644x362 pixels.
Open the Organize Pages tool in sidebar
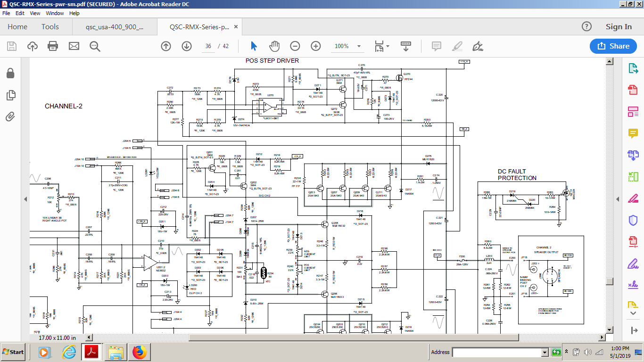[633, 177]
